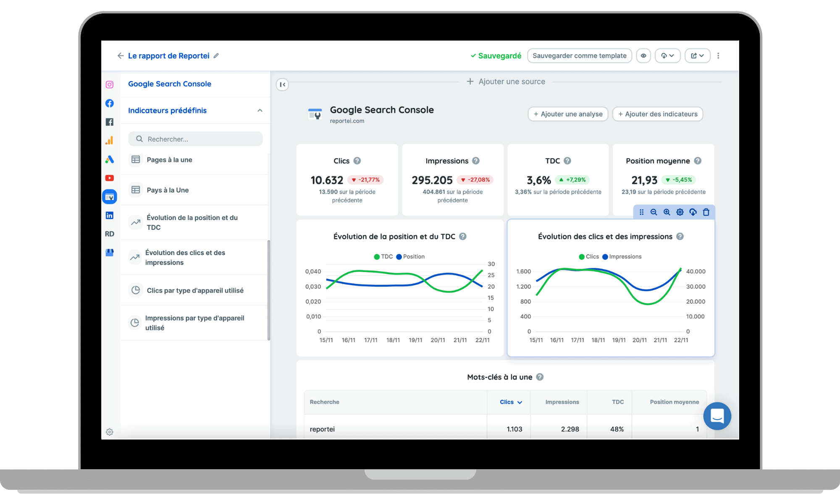This screenshot has width=840, height=504.
Task: Open the share export dropdown in header
Action: pyautogui.click(x=697, y=55)
